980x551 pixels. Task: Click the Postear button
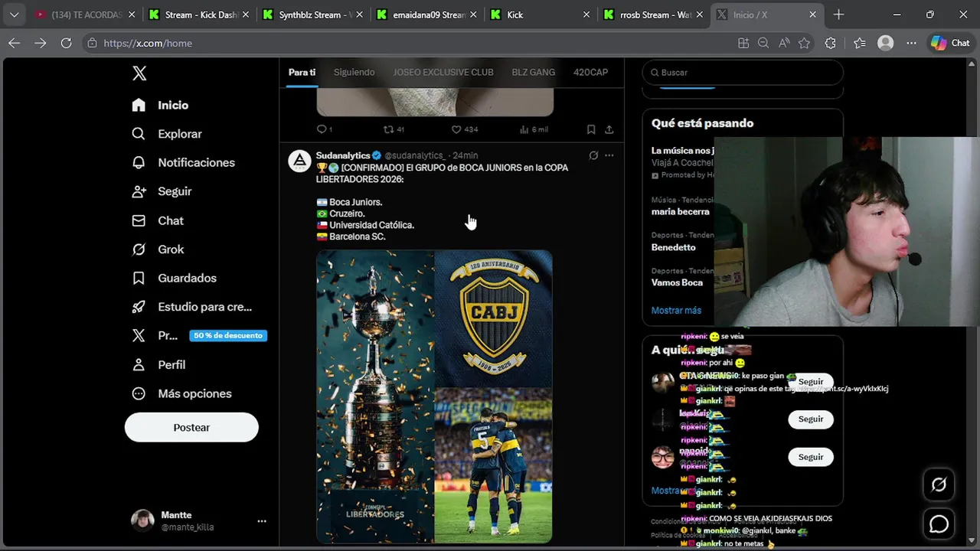(191, 427)
